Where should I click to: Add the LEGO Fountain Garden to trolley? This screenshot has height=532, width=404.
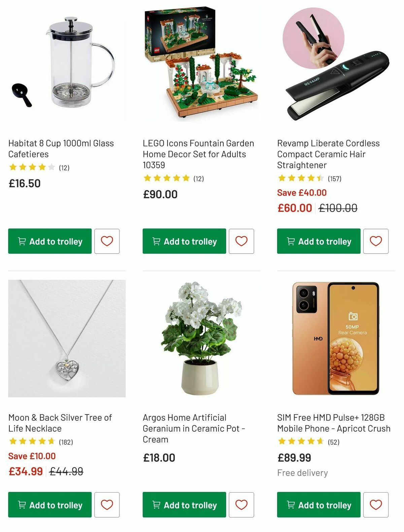184,241
